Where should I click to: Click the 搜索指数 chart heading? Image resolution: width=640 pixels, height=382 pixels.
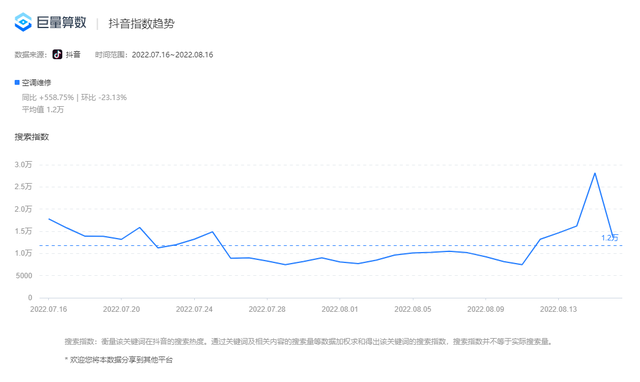(x=32, y=137)
